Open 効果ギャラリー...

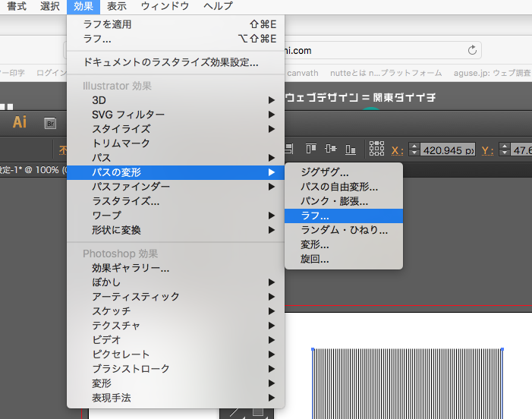click(x=176, y=268)
